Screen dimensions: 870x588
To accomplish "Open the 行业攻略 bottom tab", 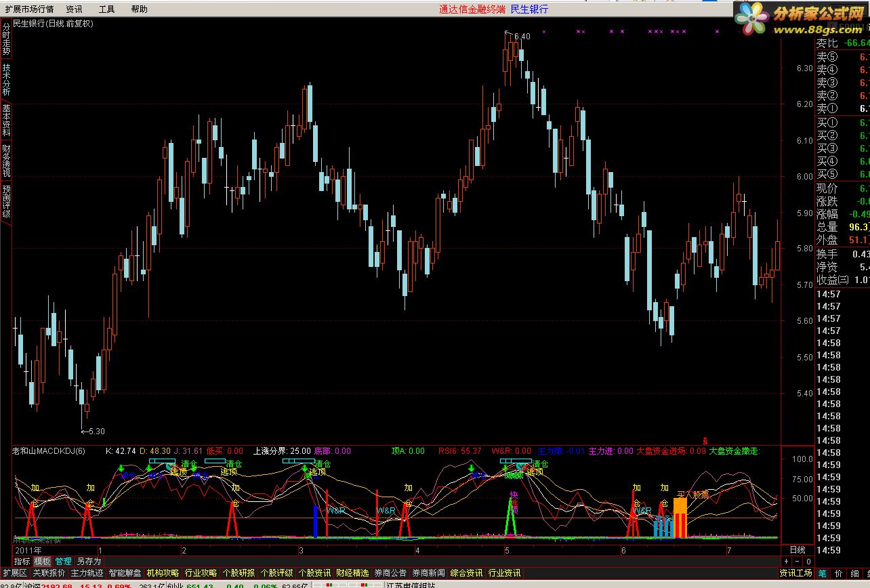I will point(201,573).
